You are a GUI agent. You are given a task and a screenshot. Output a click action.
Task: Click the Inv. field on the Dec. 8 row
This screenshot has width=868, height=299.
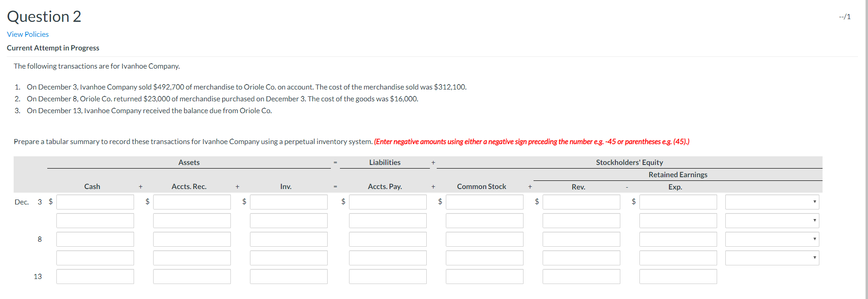coord(289,239)
